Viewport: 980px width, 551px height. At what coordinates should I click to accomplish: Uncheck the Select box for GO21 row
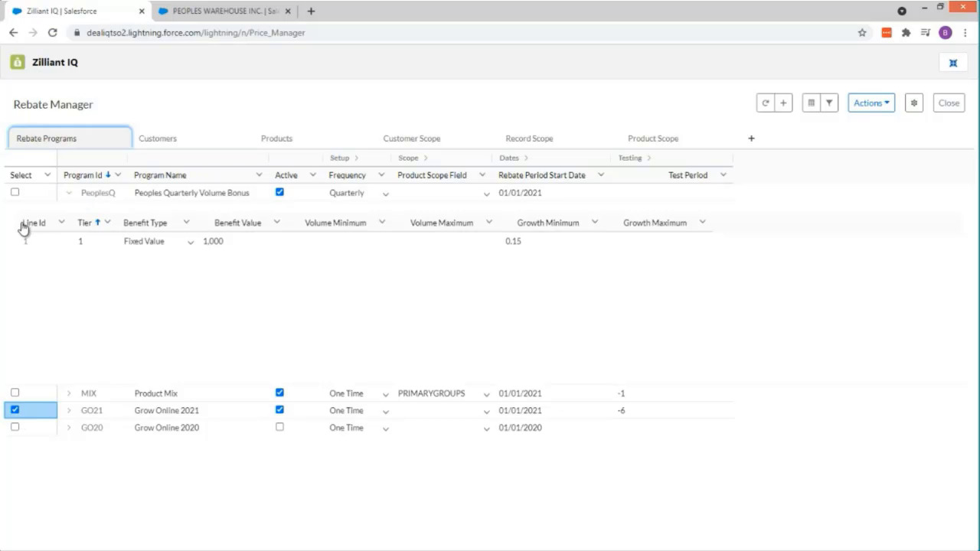[15, 409]
